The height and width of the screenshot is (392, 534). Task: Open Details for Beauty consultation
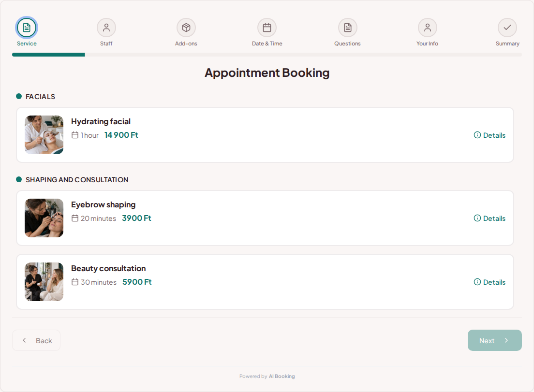tap(489, 282)
